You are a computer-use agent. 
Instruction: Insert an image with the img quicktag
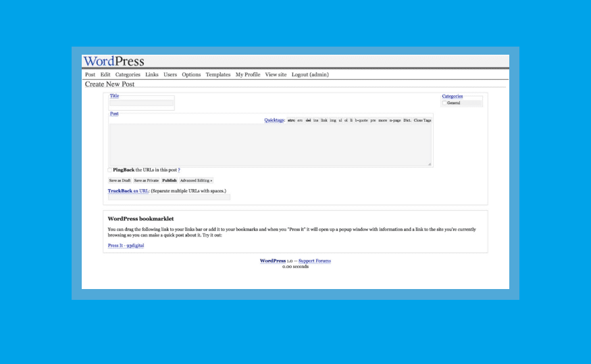333,120
